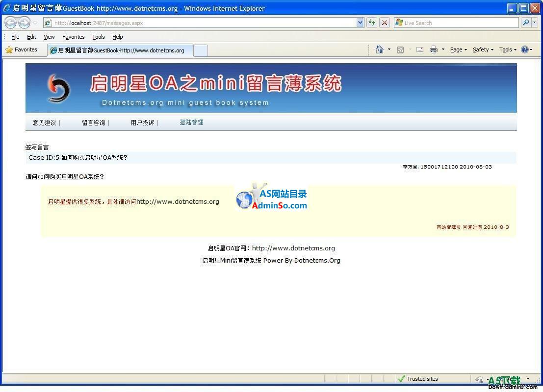This screenshot has width=543, height=392.
Task: Click the search magnifier icon
Action: 526,23
